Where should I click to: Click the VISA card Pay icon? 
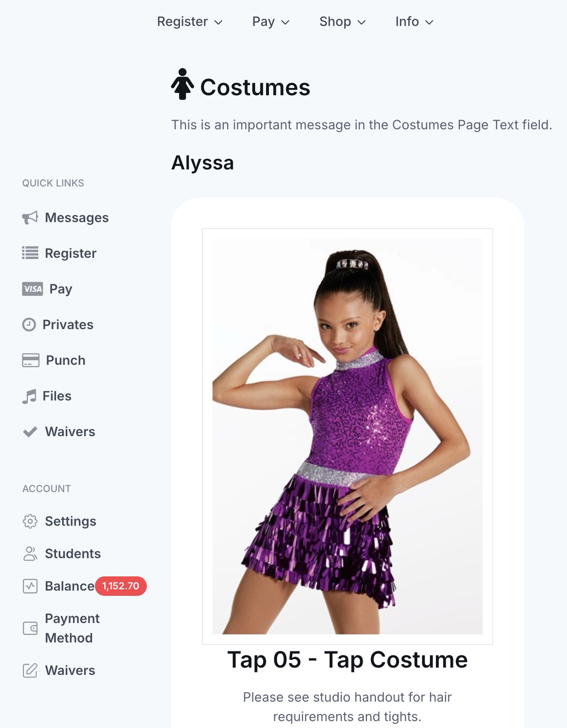(x=32, y=289)
